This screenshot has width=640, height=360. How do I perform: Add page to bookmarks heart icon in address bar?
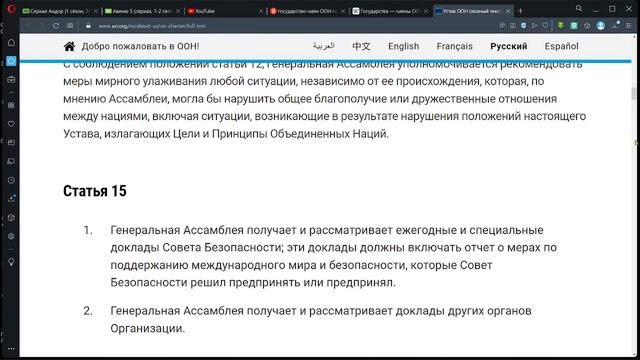click(x=545, y=26)
